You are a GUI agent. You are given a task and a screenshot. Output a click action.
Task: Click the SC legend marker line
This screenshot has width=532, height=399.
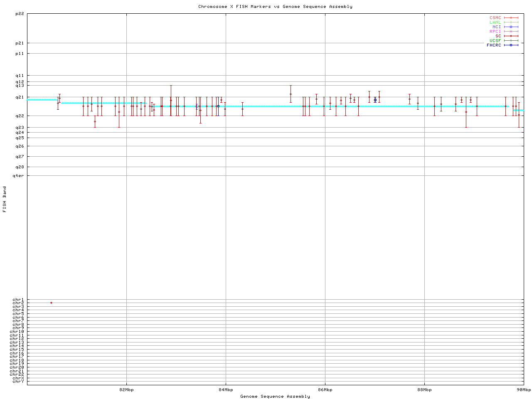[511, 36]
